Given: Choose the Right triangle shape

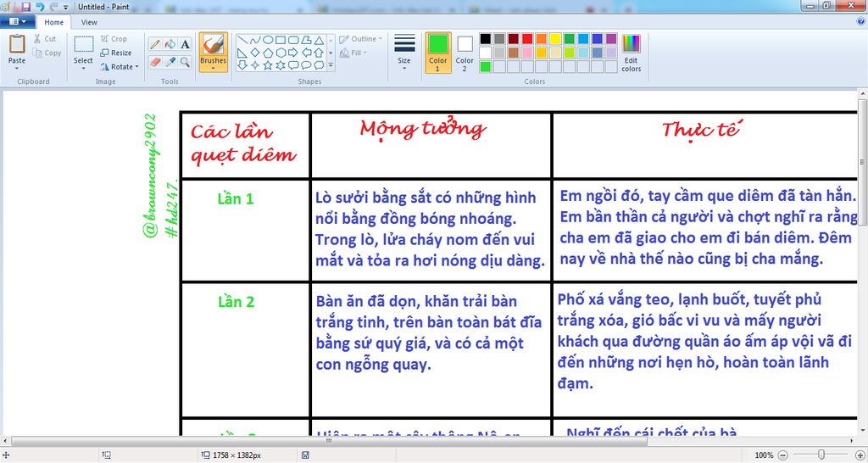Looking at the screenshot, I should click(x=242, y=53).
